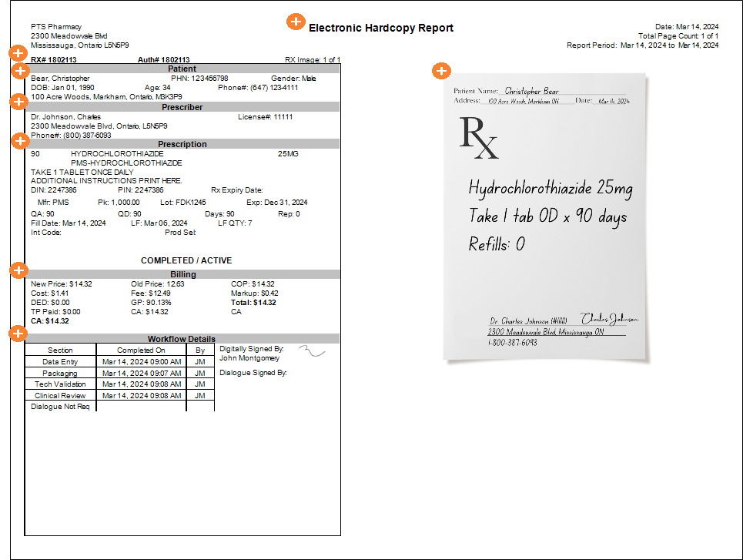Select the plus marker on the Patient section
743x560 pixels.
[21, 71]
